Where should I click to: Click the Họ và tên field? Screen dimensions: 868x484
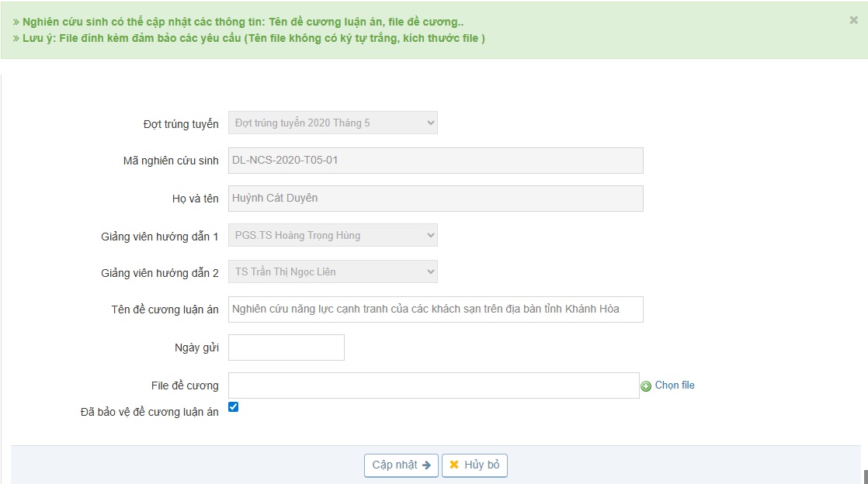435,199
